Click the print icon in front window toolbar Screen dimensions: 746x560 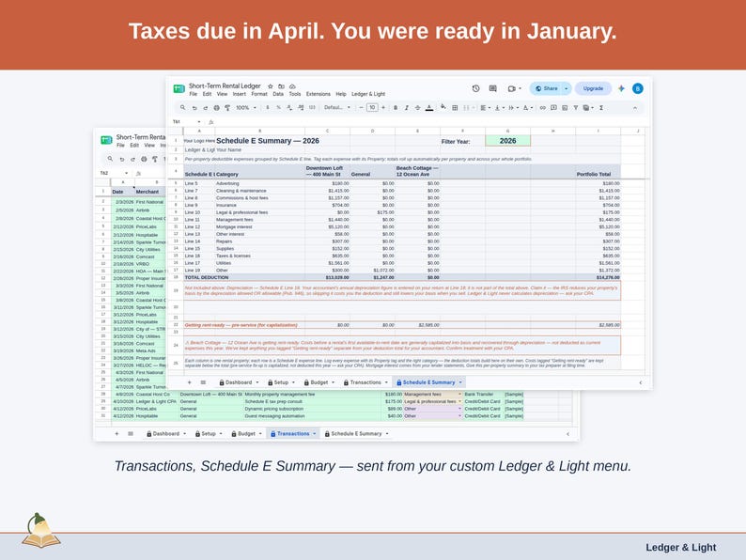216,108
